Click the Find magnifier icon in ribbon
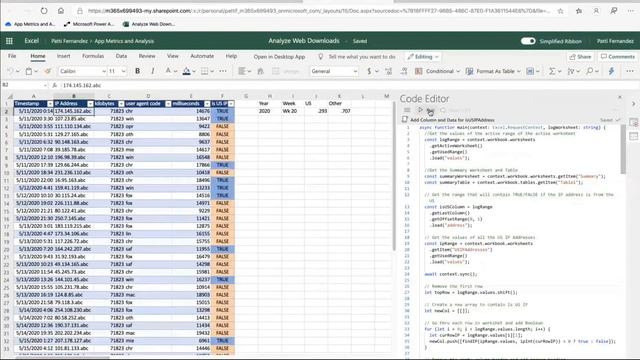640x360 pixels. click(x=589, y=71)
